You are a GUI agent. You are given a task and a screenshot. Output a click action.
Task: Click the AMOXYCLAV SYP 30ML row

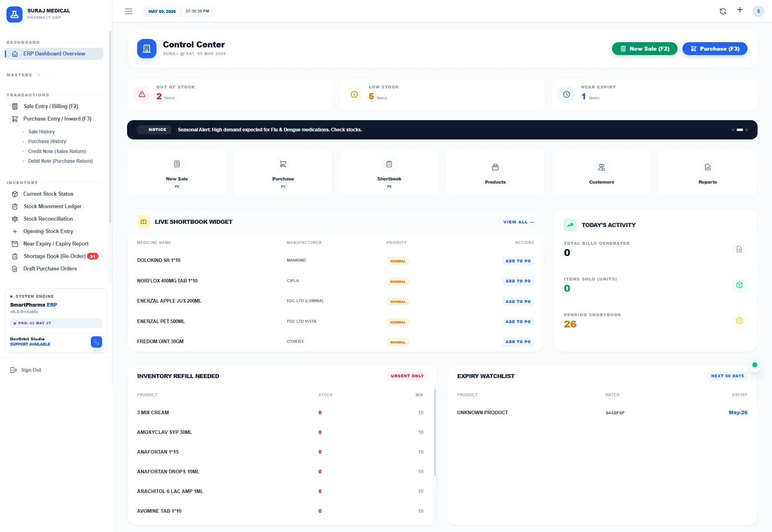(280, 432)
